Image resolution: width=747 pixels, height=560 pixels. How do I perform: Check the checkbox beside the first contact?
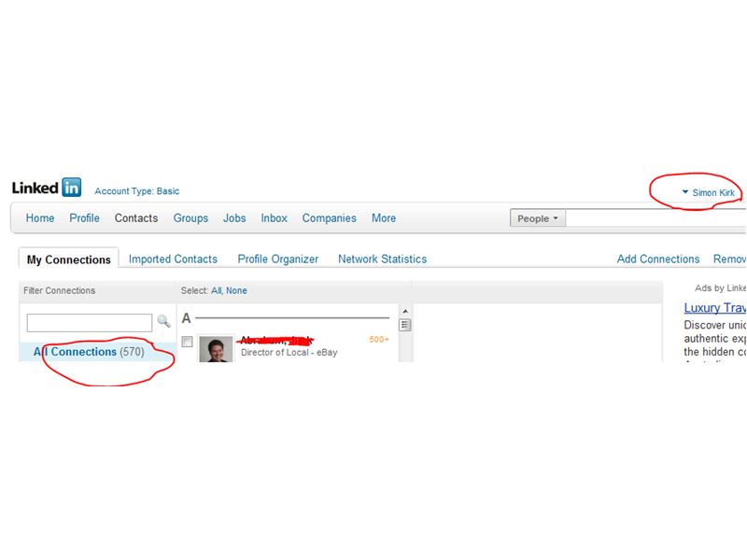(x=187, y=342)
